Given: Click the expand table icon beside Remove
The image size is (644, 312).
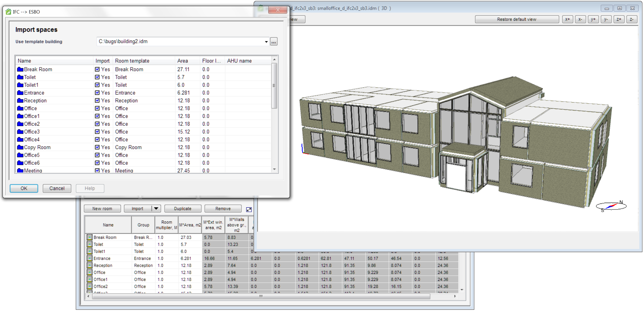Looking at the screenshot, I should click(x=249, y=209).
